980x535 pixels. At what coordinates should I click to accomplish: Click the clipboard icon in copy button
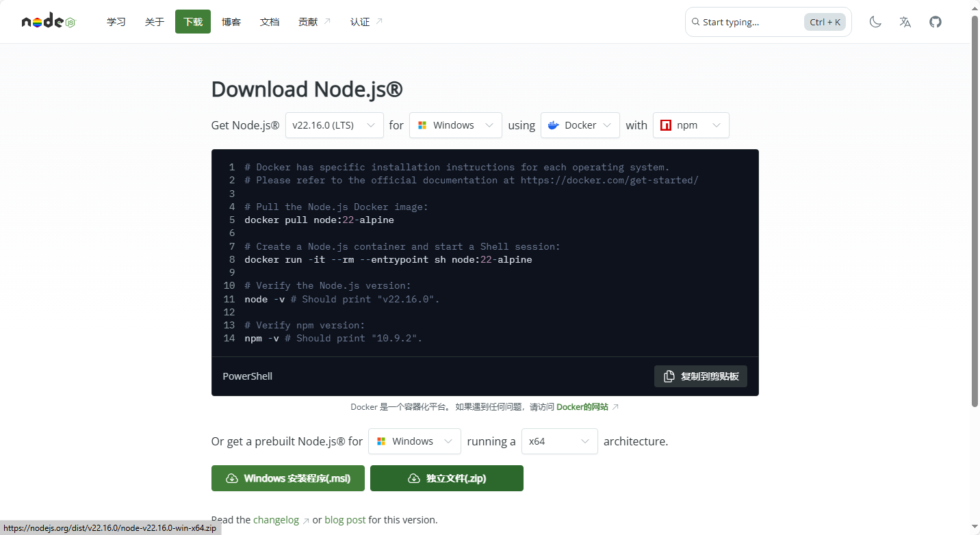pos(669,376)
